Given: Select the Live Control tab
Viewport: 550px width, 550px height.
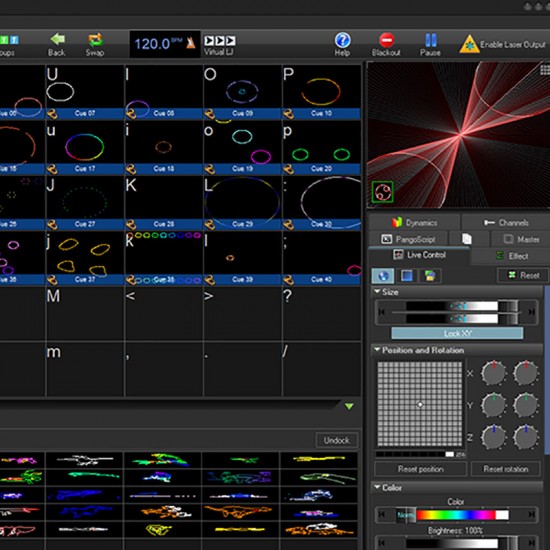Looking at the screenshot, I should point(419,255).
